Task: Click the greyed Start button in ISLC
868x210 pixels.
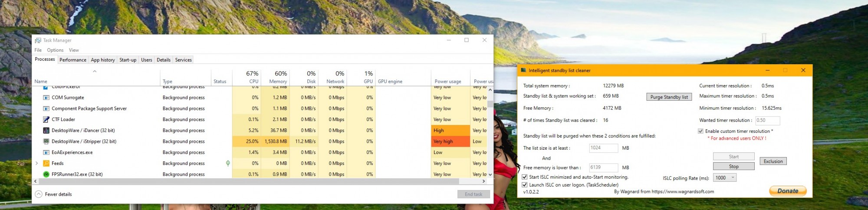Action: [733, 157]
